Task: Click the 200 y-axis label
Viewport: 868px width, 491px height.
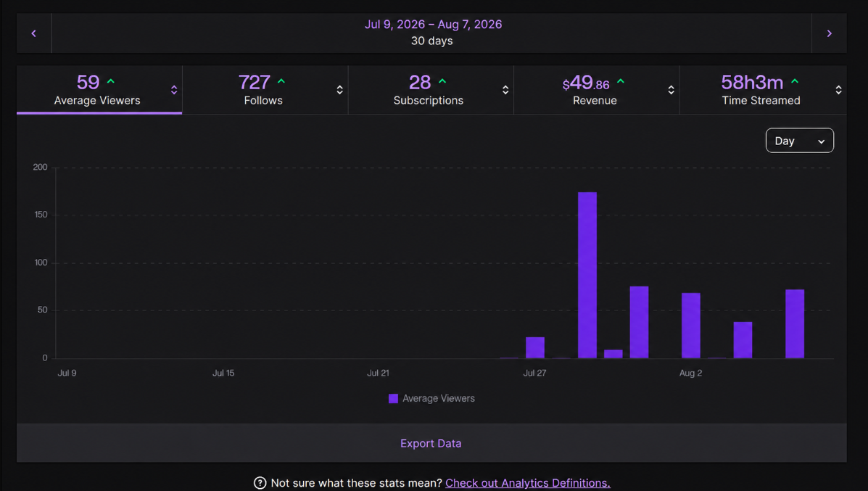Action: (41, 168)
